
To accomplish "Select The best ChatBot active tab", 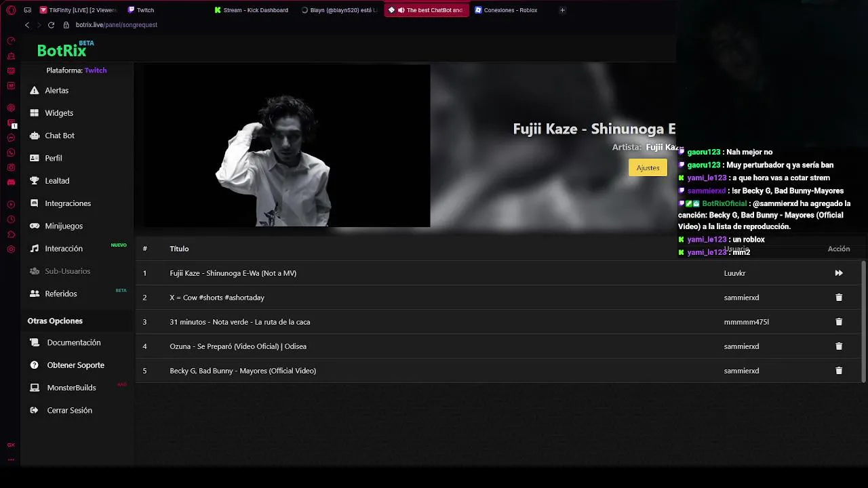I will (427, 10).
